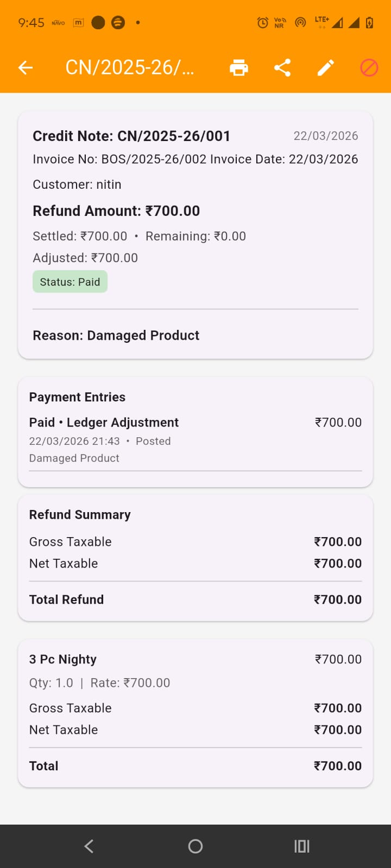Print the credit note

239,68
